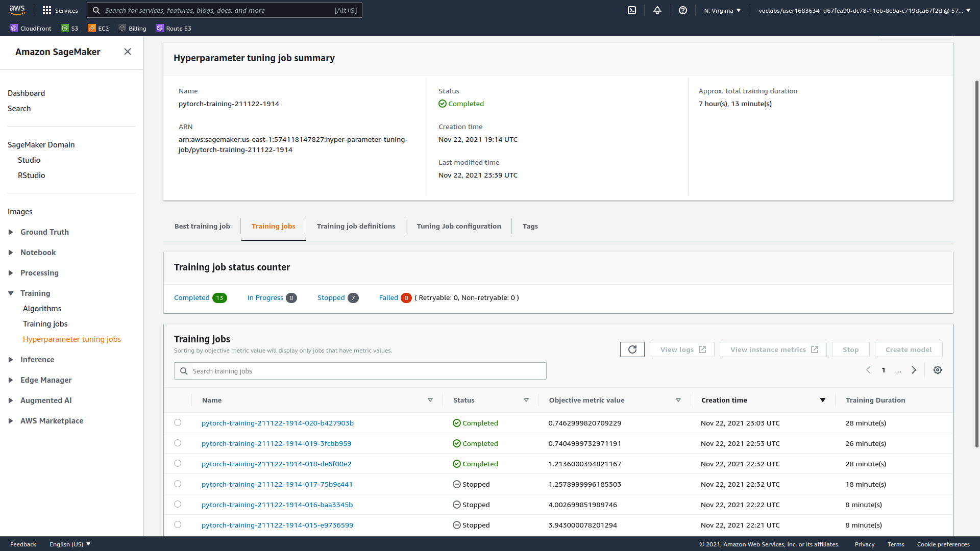
Task: Click the help question mark icon
Action: 683,10
